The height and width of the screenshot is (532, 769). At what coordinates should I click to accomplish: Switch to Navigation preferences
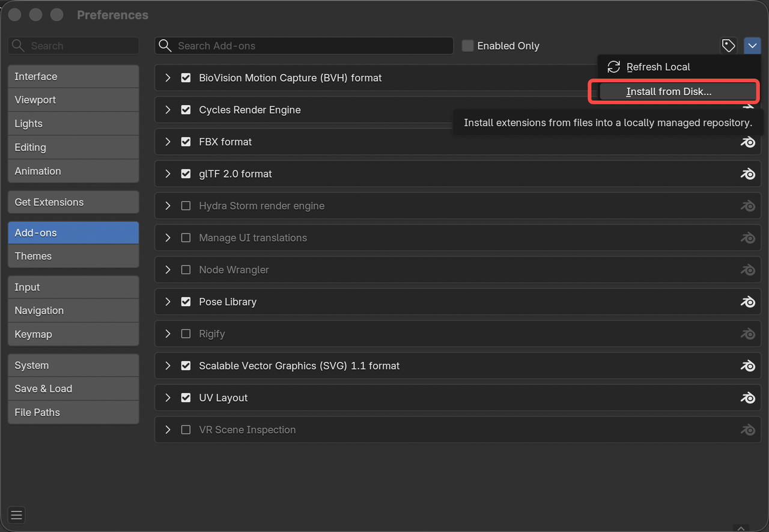pos(73,310)
